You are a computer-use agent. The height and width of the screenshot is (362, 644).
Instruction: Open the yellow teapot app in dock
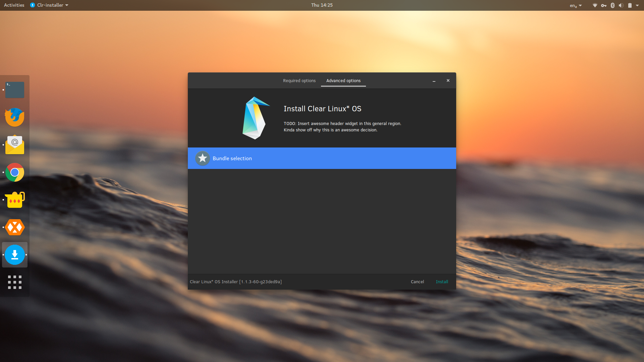pyautogui.click(x=15, y=200)
